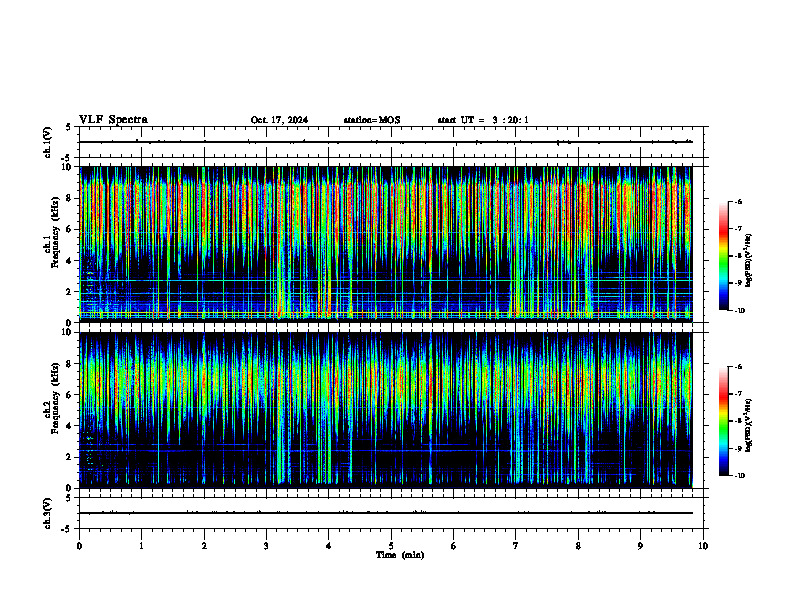Image resolution: width=792 pixels, height=612 pixels.
Task: Click the ch.3(V) waveform strip at bottom
Action: pyautogui.click(x=391, y=513)
